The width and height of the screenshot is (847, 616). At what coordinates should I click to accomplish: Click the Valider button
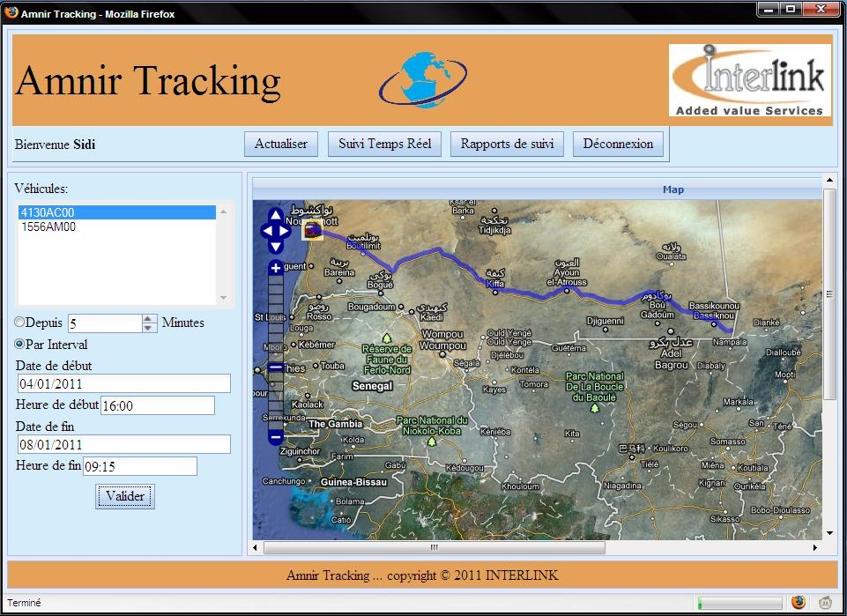coord(125,496)
